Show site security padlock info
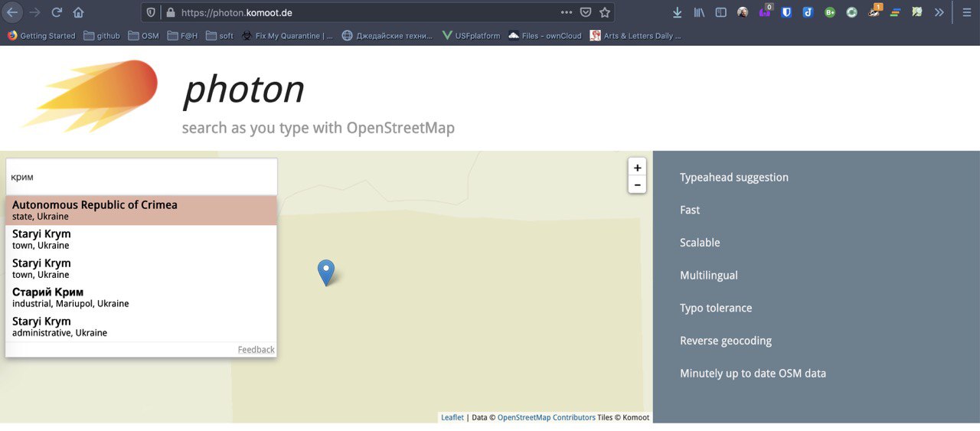The height and width of the screenshot is (431, 980). pyautogui.click(x=170, y=12)
